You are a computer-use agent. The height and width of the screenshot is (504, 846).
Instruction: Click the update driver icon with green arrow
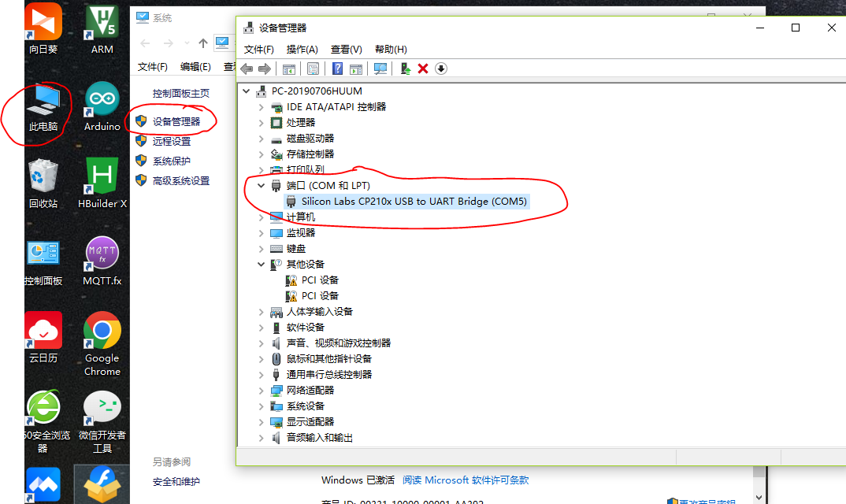(405, 69)
